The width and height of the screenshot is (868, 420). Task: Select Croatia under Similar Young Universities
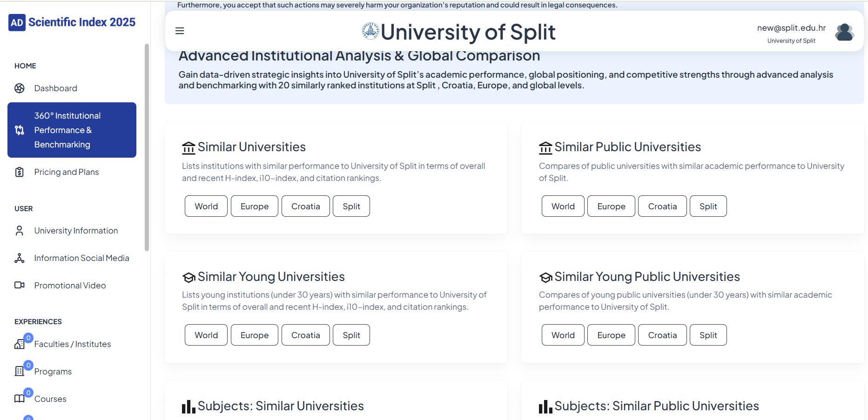[x=306, y=335]
